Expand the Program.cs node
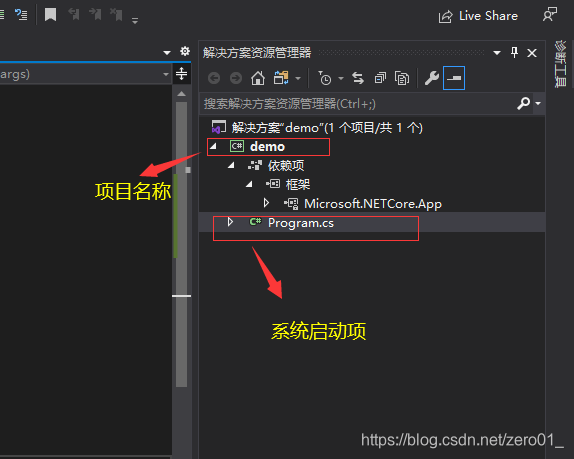The width and height of the screenshot is (574, 459). pos(230,222)
